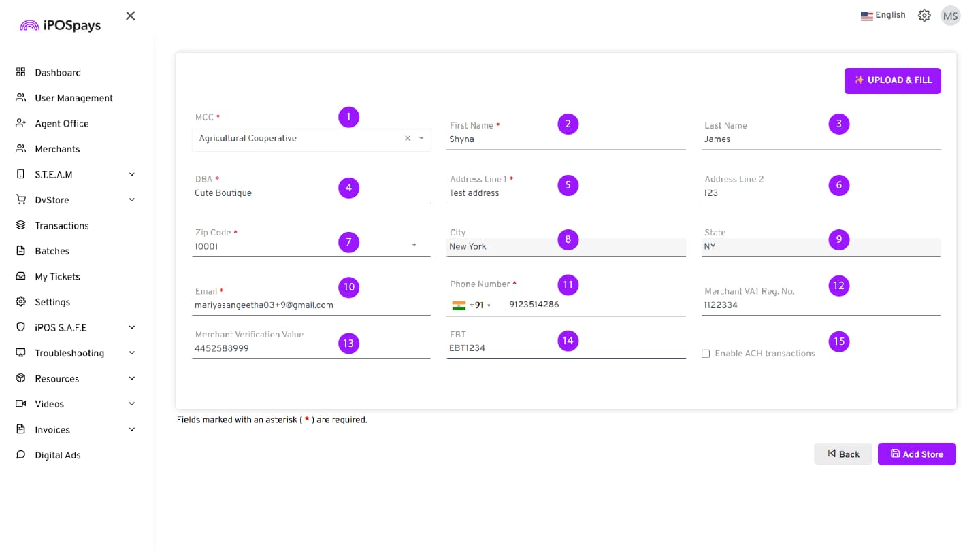
Task: Expand the Troubleshooting submenu chevron
Action: click(132, 353)
